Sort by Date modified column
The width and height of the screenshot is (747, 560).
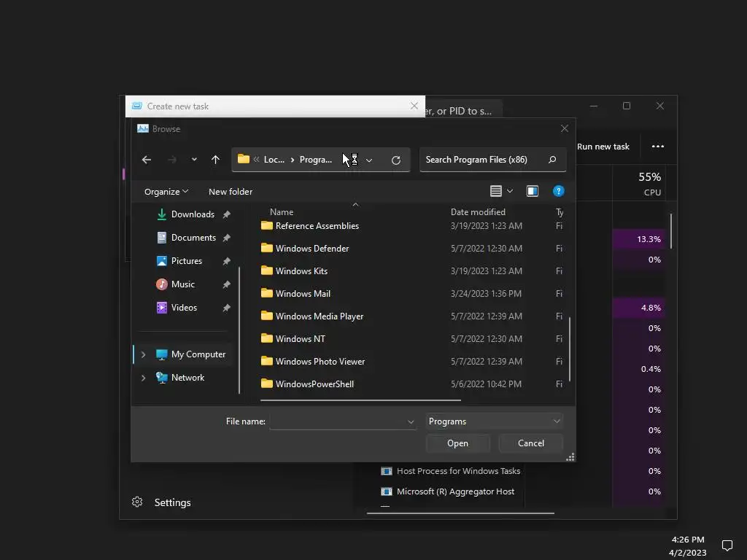point(478,212)
